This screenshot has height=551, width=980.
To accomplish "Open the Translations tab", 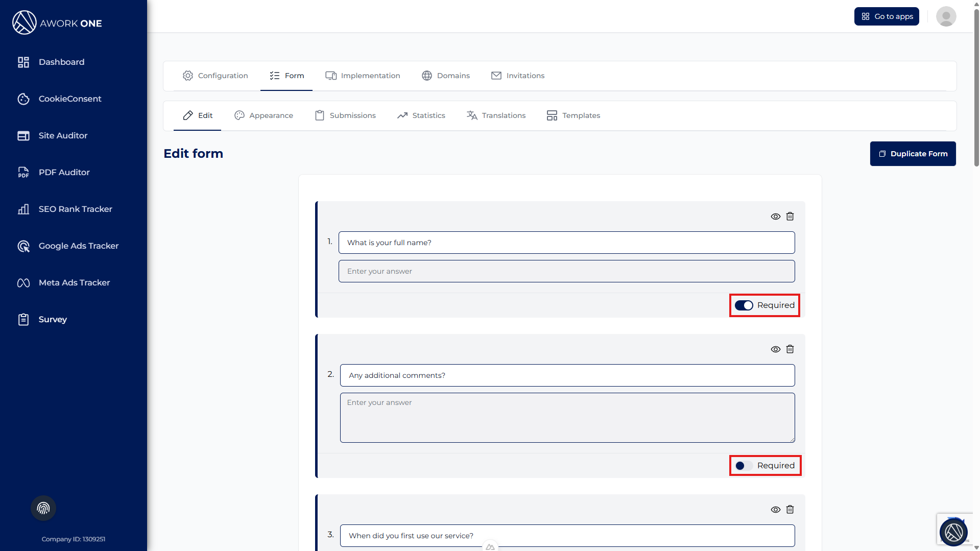I will [496, 115].
